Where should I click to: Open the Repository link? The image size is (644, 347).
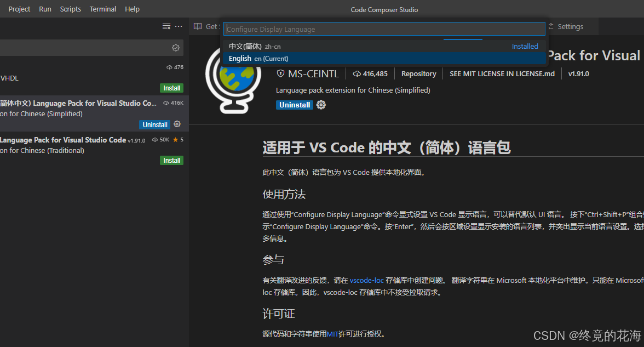click(x=418, y=73)
